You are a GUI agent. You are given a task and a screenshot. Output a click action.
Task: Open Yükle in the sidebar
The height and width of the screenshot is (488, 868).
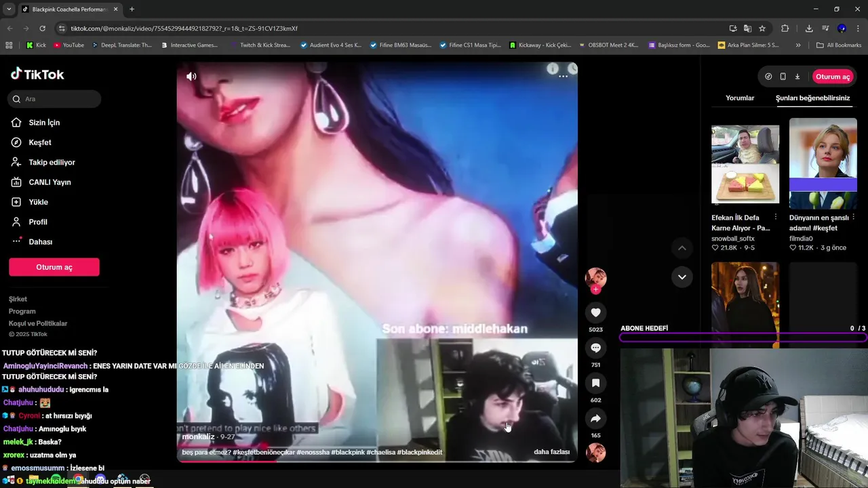[x=38, y=202]
